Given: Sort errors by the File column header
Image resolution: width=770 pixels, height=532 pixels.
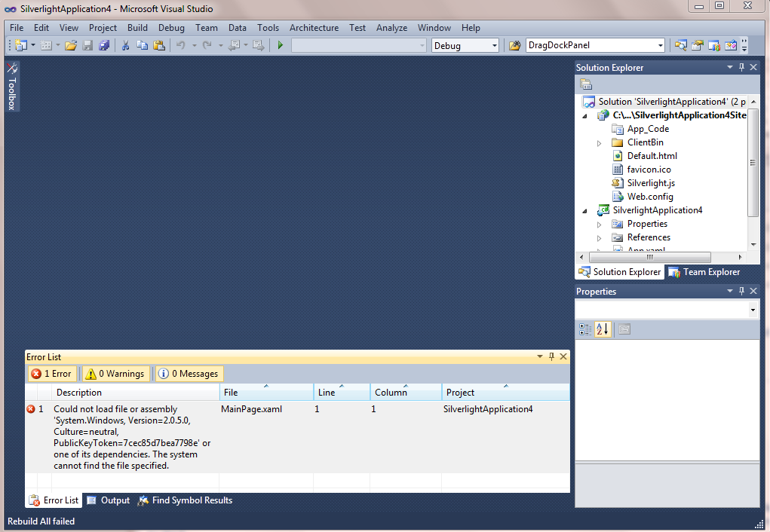Looking at the screenshot, I should tap(266, 392).
